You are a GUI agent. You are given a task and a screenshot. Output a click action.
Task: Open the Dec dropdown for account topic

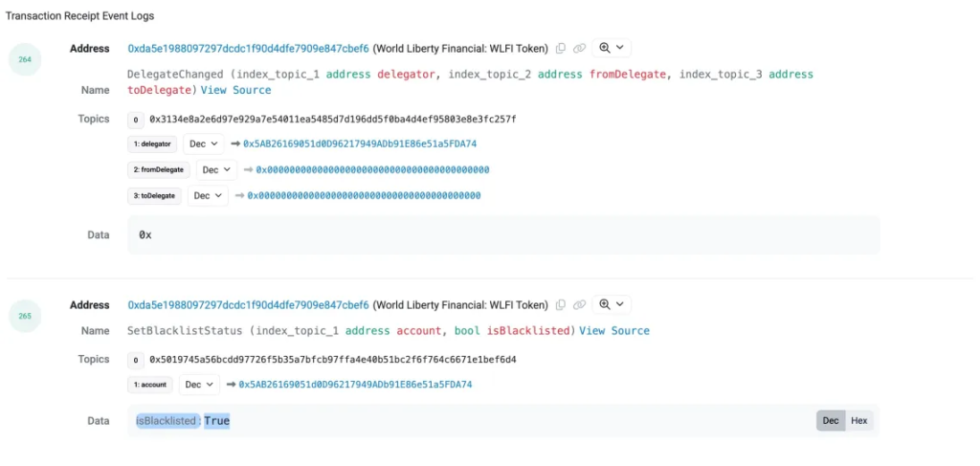pyautogui.click(x=199, y=385)
